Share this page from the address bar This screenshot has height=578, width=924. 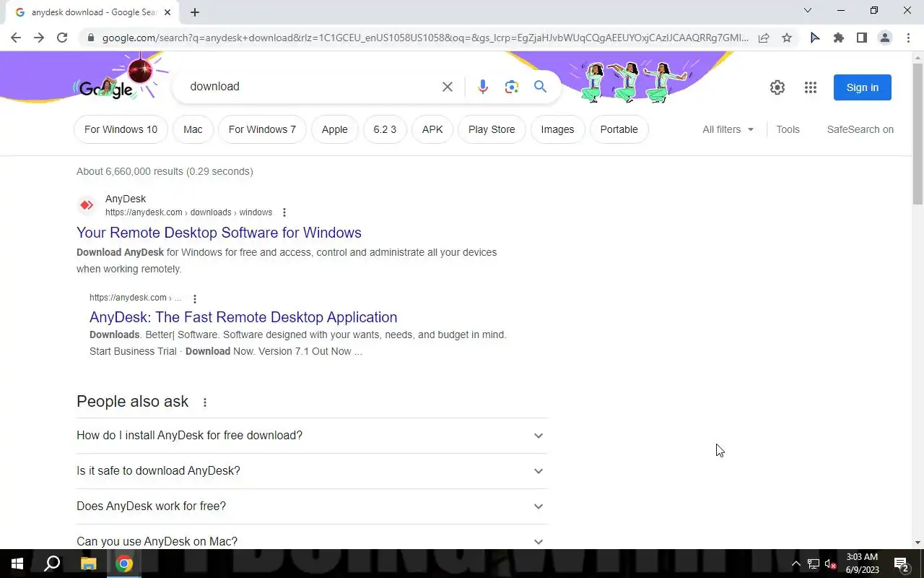click(764, 38)
